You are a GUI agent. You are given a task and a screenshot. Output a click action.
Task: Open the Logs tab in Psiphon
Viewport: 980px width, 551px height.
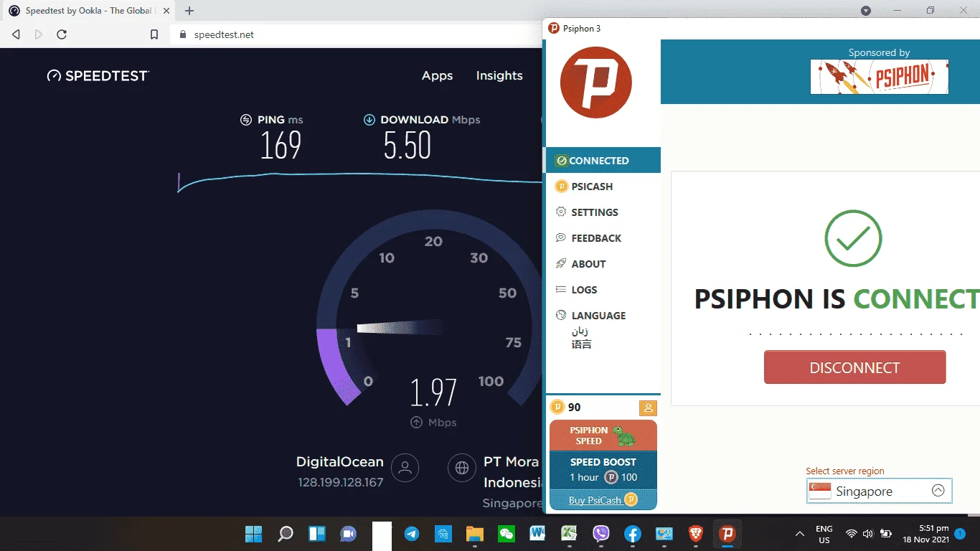(603, 290)
